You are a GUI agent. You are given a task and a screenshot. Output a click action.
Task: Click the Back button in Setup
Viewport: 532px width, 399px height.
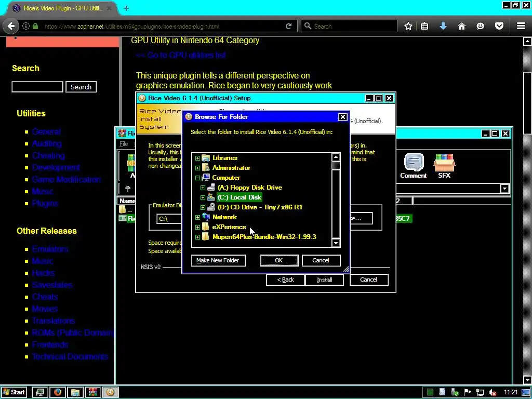coord(285,280)
